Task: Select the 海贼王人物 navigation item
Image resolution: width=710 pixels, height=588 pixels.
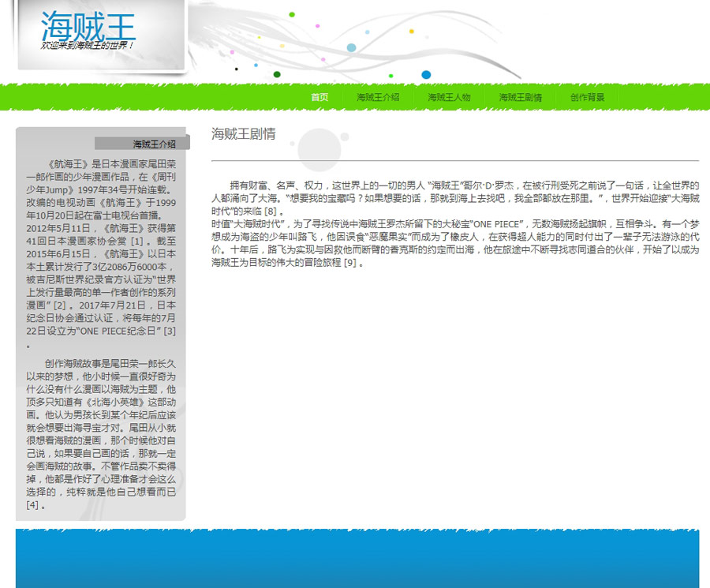Action: [449, 97]
